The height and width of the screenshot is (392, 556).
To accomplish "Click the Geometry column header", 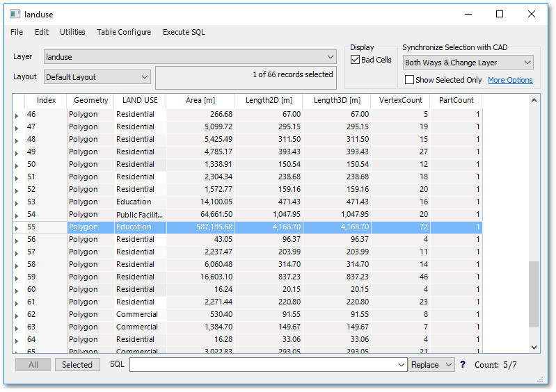I will click(90, 100).
